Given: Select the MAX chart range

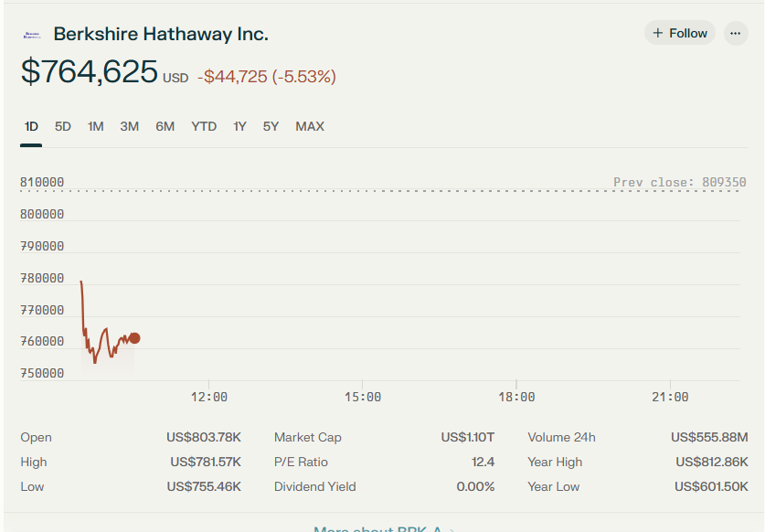Looking at the screenshot, I should tap(310, 126).
